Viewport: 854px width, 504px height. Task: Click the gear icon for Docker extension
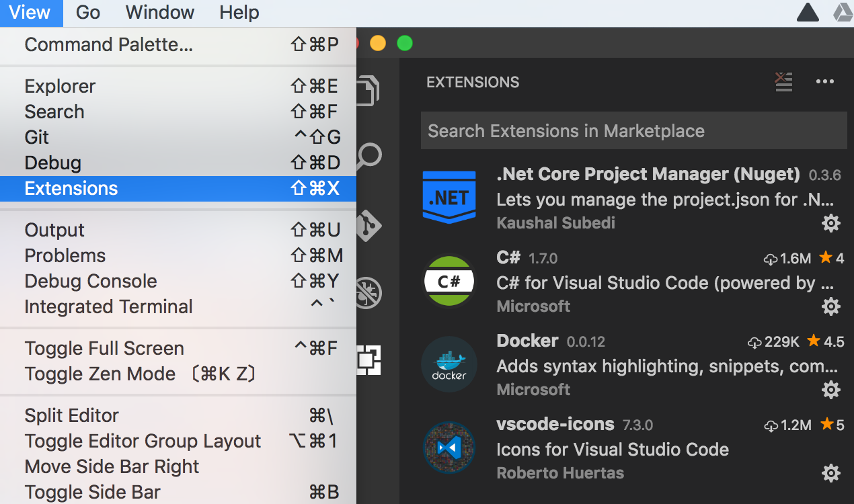tap(831, 390)
